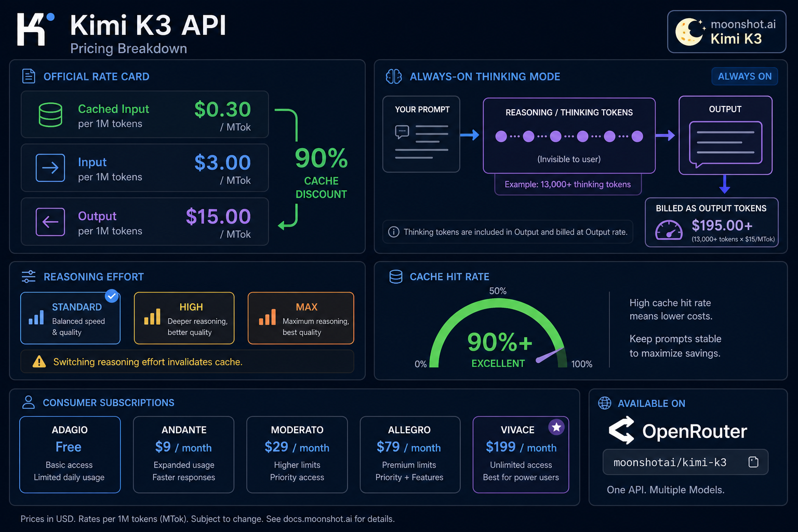798x532 pixels.
Task: Click the yellow bar chart icon in High
Action: tap(152, 317)
